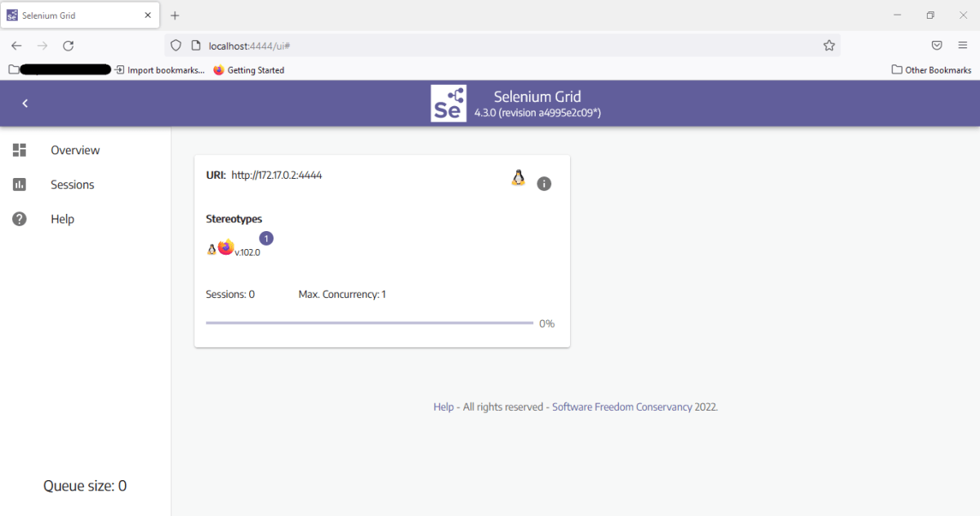Click the Overview dashboard icon
This screenshot has width=980, height=516.
coord(20,150)
